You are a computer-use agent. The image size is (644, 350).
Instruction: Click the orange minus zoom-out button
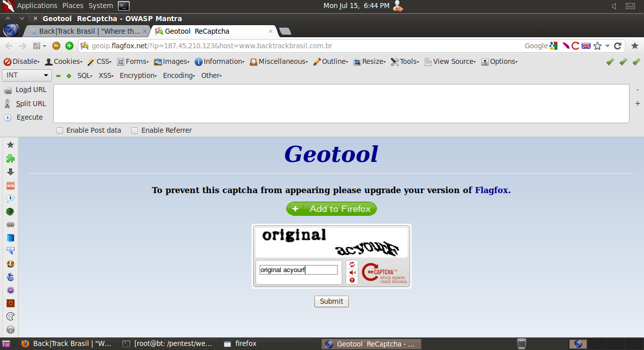(x=56, y=46)
